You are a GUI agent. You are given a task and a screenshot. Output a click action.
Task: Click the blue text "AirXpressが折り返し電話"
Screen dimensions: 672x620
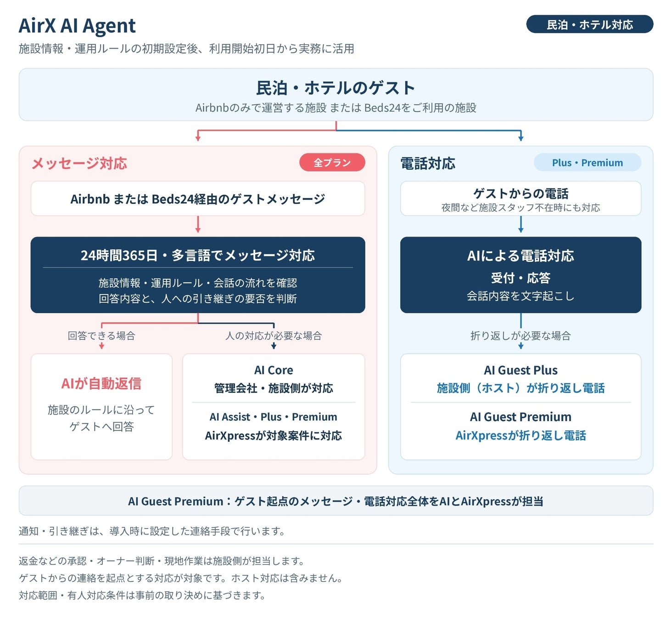tap(521, 435)
